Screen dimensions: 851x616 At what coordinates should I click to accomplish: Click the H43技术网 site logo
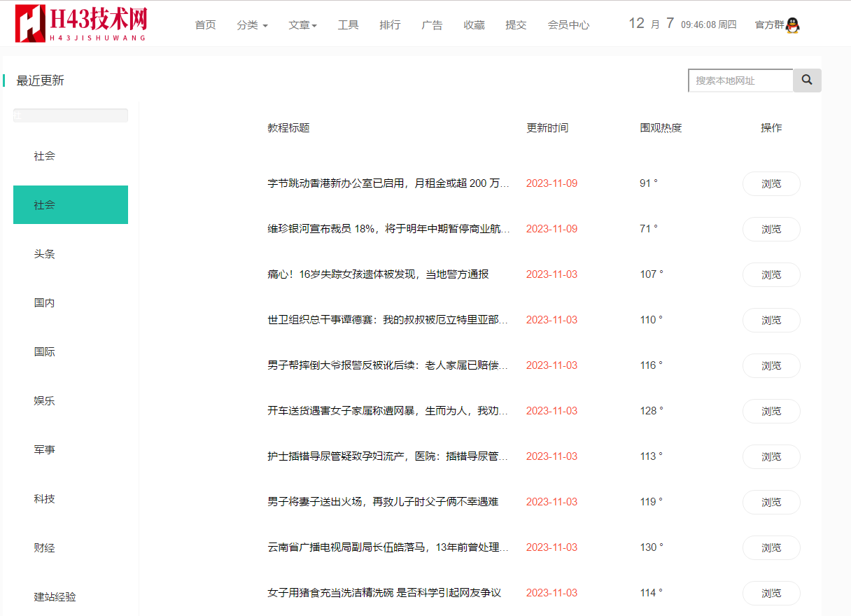click(x=81, y=24)
